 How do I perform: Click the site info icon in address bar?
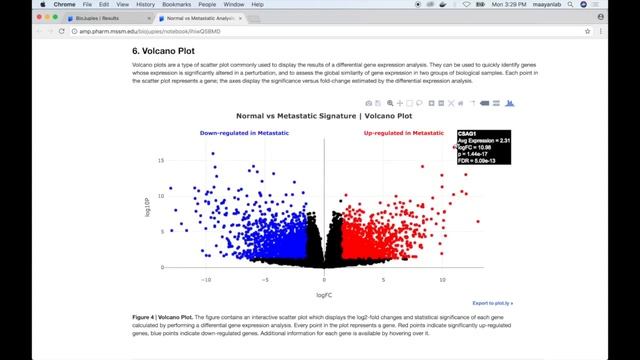(74, 31)
